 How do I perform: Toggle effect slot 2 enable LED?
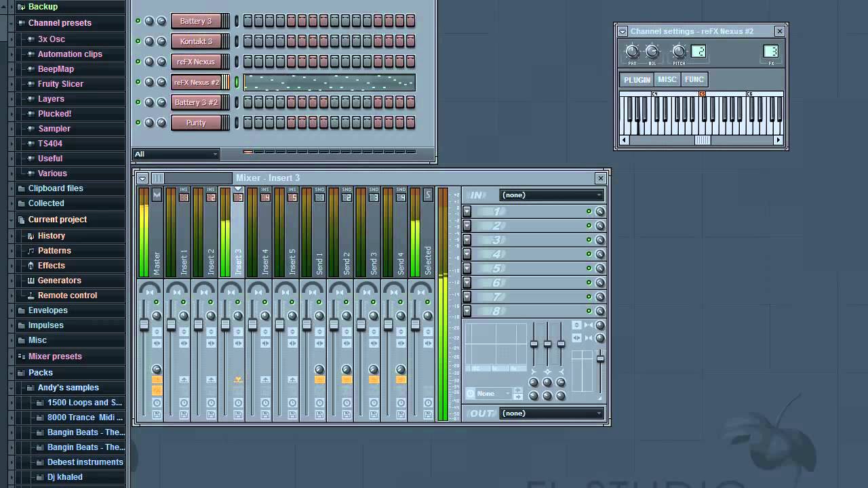click(589, 226)
